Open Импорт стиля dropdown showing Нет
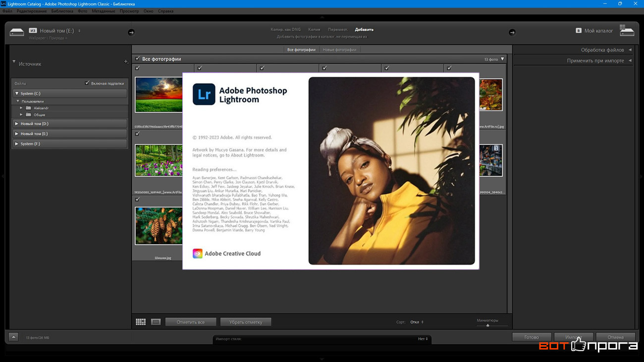The image size is (644, 362). pyautogui.click(x=423, y=339)
